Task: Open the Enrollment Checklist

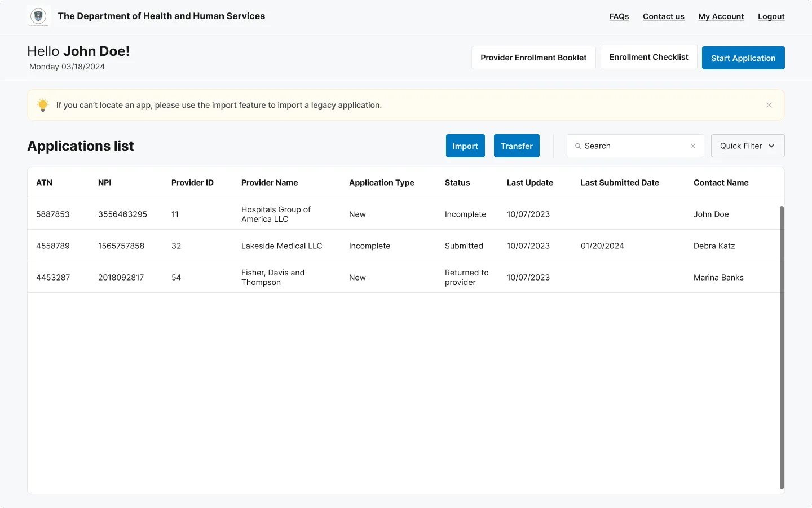Action: click(649, 57)
